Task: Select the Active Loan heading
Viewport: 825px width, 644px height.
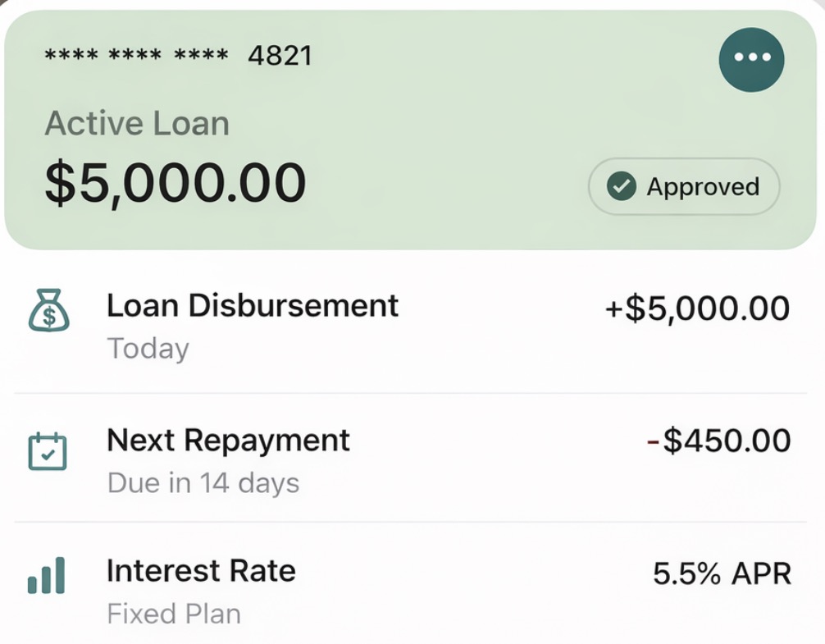Action: click(x=137, y=124)
